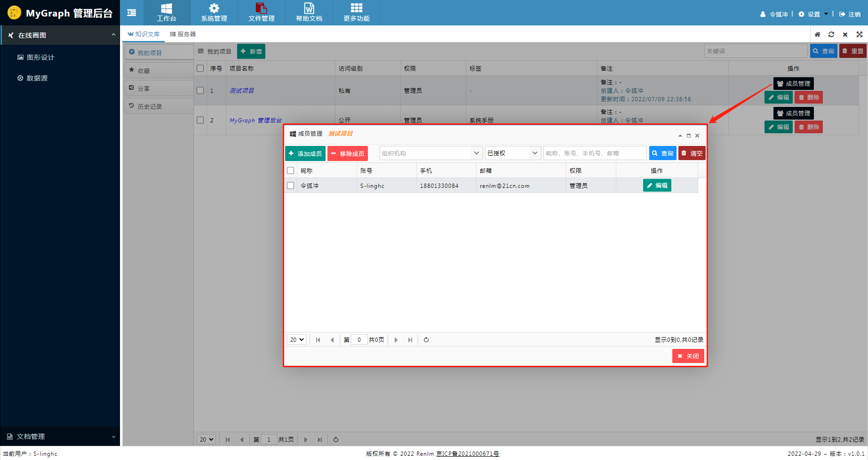Edit the 令狐冲 member row

[657, 186]
